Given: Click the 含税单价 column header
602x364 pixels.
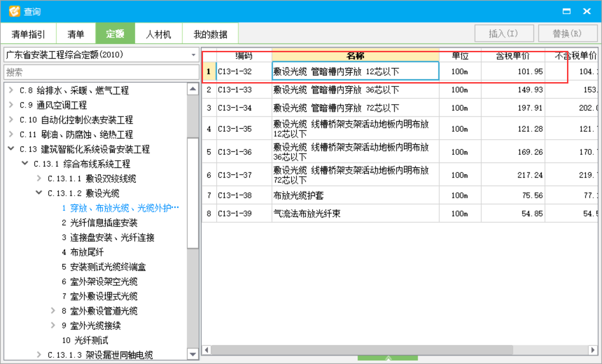Looking at the screenshot, I should click(513, 56).
